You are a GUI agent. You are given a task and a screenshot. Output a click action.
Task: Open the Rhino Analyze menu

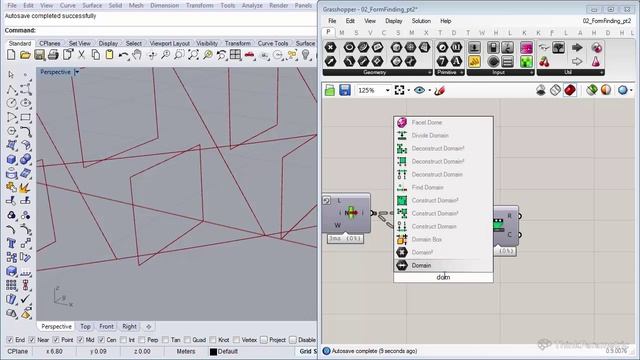tap(252, 5)
